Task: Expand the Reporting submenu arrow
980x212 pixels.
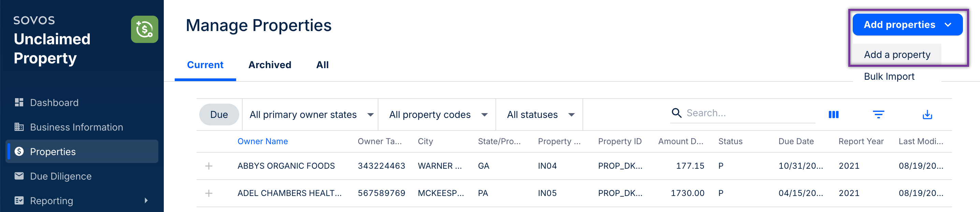Action: click(x=146, y=201)
